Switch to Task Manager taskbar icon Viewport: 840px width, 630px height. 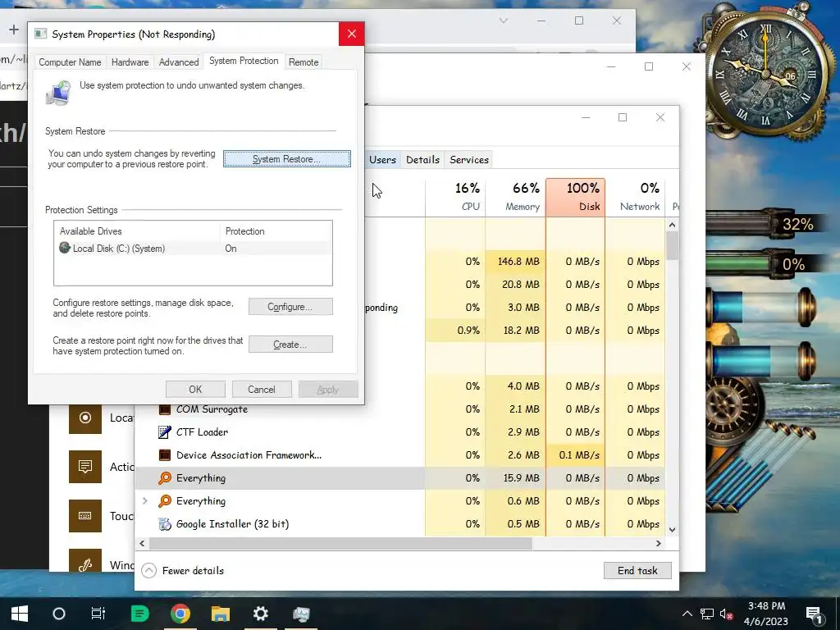pyautogui.click(x=301, y=614)
